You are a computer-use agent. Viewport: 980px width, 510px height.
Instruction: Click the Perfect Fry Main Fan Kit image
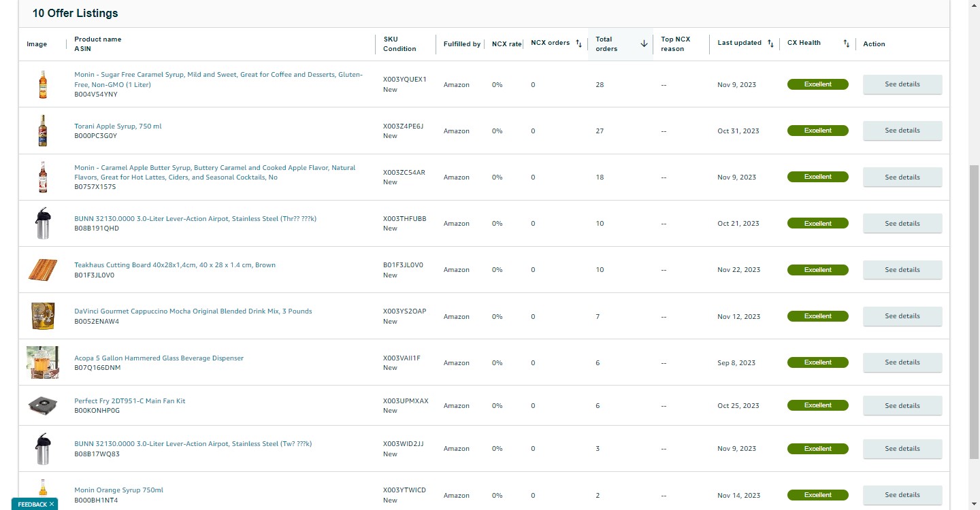pyautogui.click(x=42, y=405)
